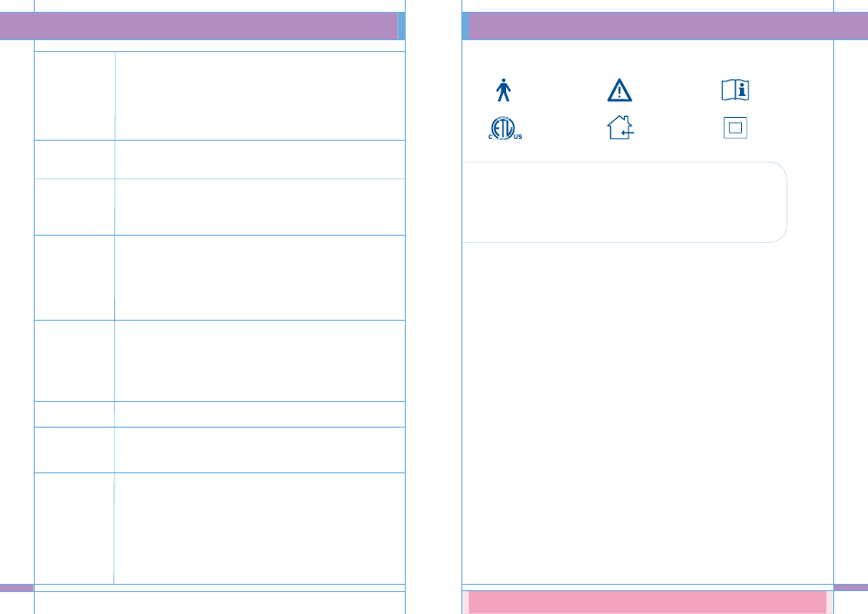Select the blue tab starting the right header
The image size is (868, 614).
pos(466,26)
